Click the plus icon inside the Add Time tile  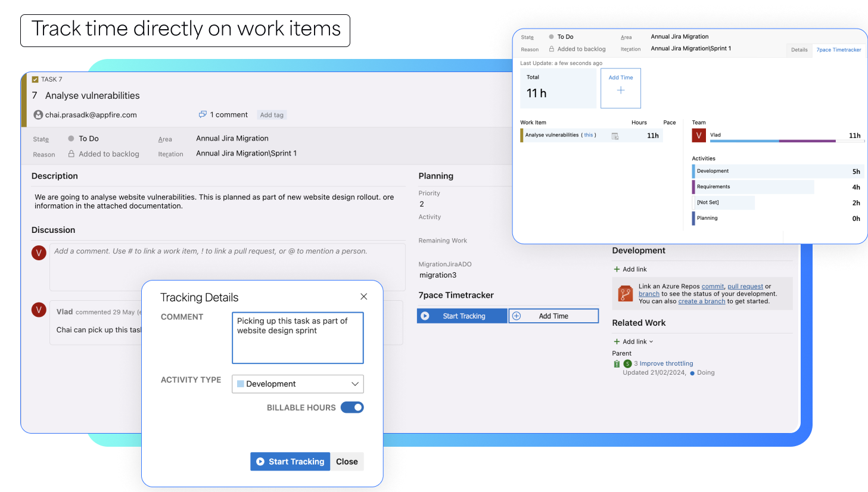[x=621, y=91]
